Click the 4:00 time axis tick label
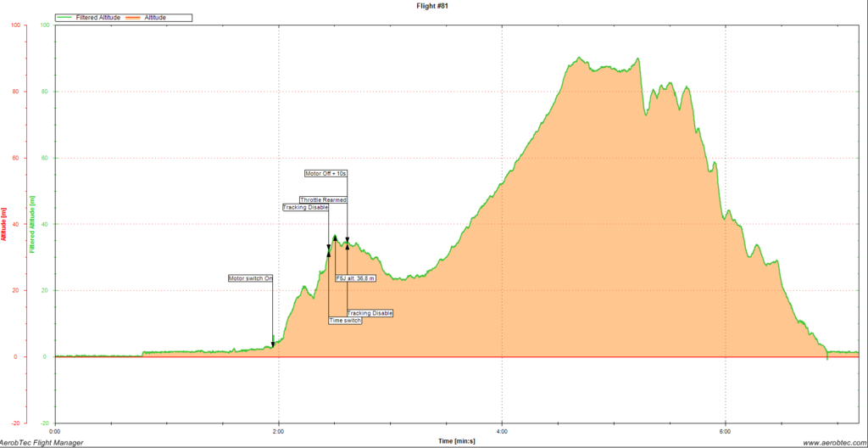Screen dimensions: 868x448 coord(502,430)
